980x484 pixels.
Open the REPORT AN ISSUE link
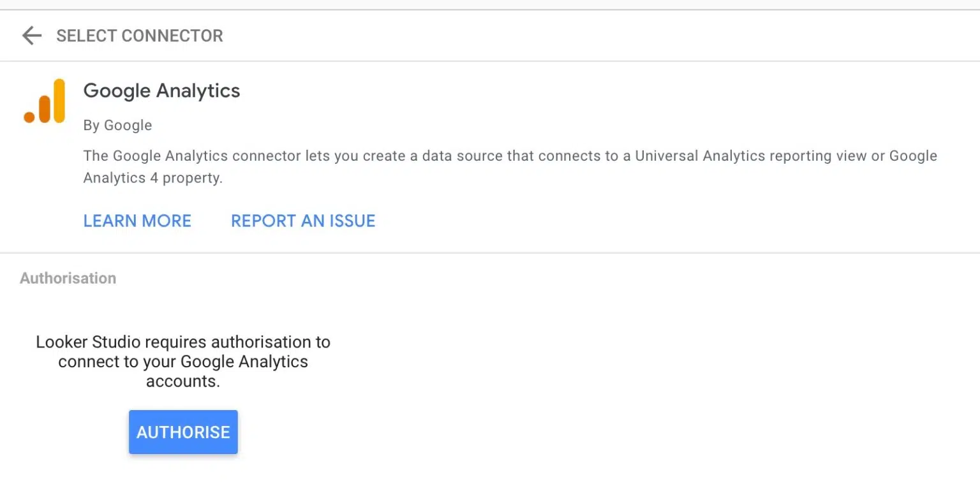(303, 221)
